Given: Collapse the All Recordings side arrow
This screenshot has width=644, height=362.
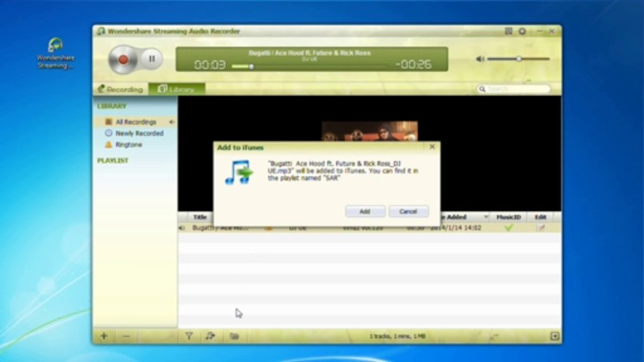Looking at the screenshot, I should tap(172, 122).
